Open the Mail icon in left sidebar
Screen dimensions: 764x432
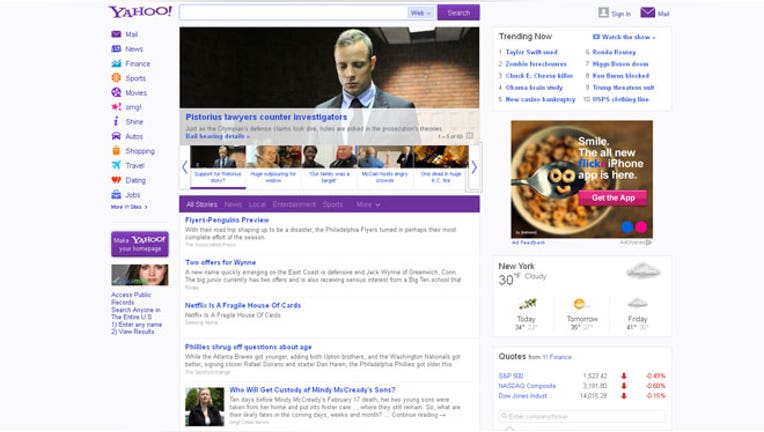click(116, 34)
